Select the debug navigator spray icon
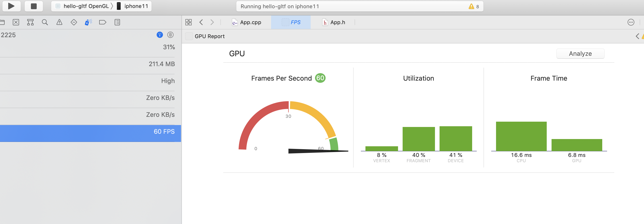The image size is (644, 224). pyautogui.click(x=88, y=22)
